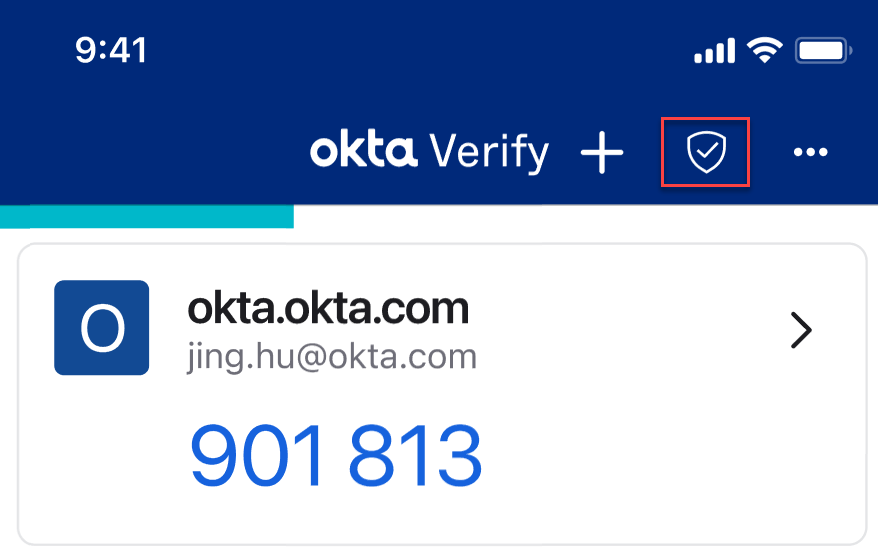Click the unfilled part of countdown bar
The height and width of the screenshot is (551, 878).
[586, 216]
